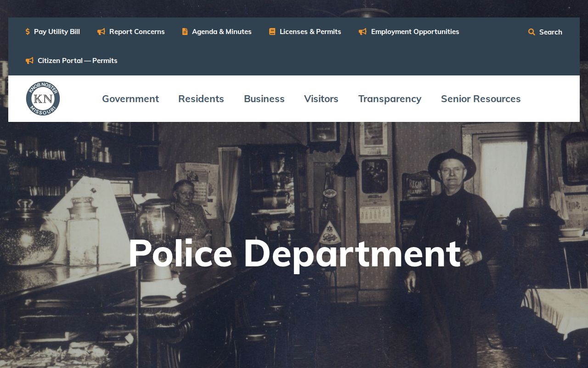Click the Police Department page heading
588x368 pixels.
point(294,254)
